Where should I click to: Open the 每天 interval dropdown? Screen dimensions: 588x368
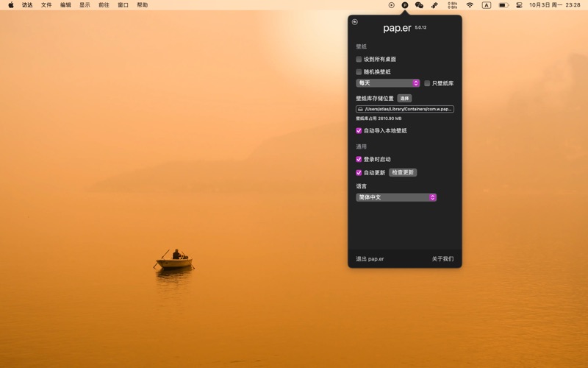(388, 83)
